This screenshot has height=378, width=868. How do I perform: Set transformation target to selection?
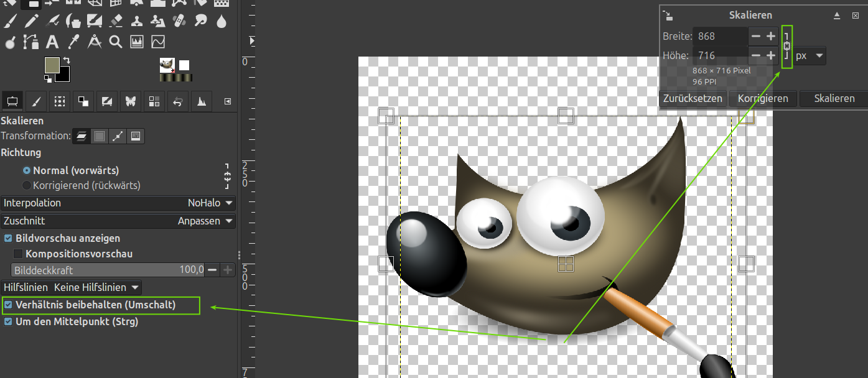point(99,136)
